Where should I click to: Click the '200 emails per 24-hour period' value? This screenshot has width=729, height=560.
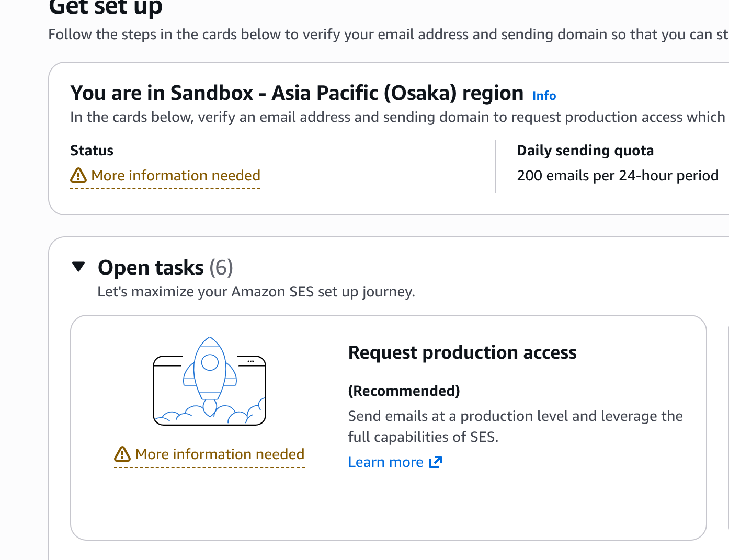(x=617, y=176)
